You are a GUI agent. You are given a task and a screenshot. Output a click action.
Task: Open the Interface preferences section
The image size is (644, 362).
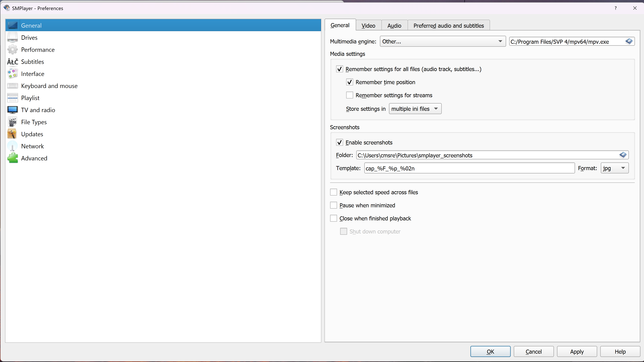point(163,74)
